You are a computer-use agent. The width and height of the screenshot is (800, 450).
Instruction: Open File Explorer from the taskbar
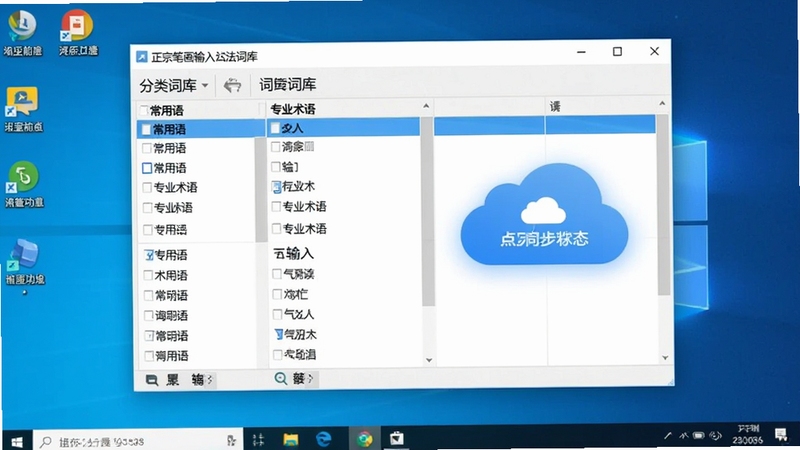point(291,439)
